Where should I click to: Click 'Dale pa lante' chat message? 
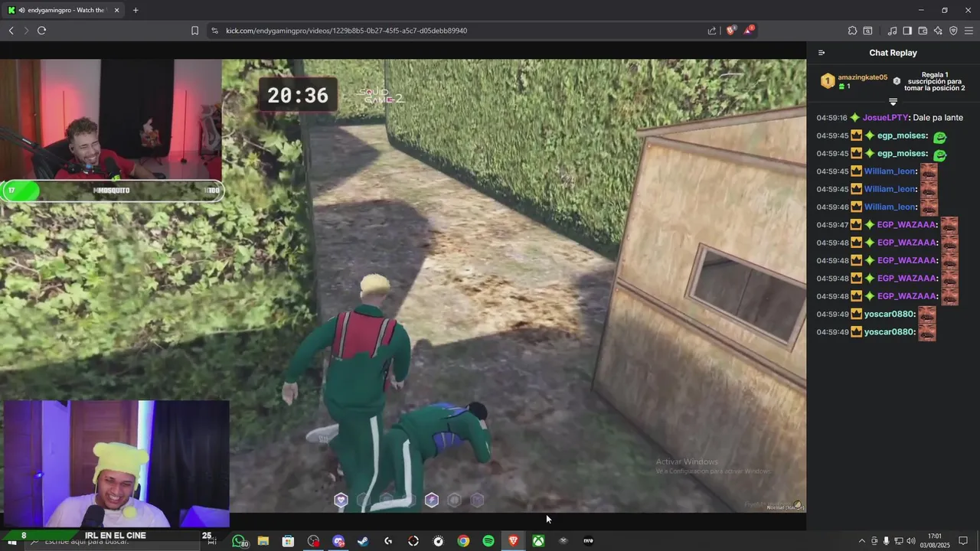coord(938,118)
